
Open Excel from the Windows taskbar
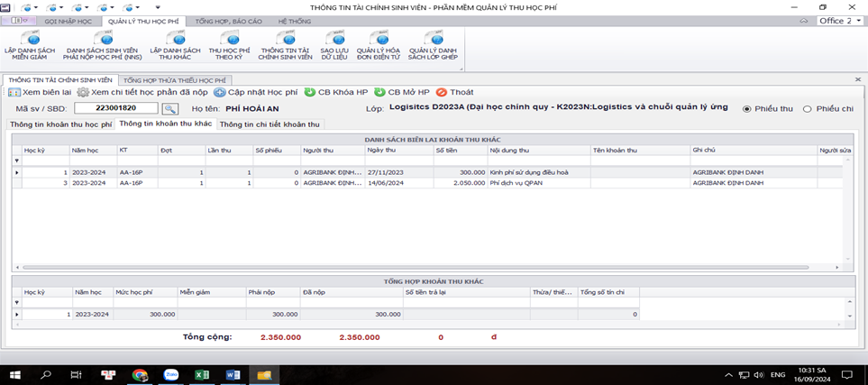[x=202, y=374]
